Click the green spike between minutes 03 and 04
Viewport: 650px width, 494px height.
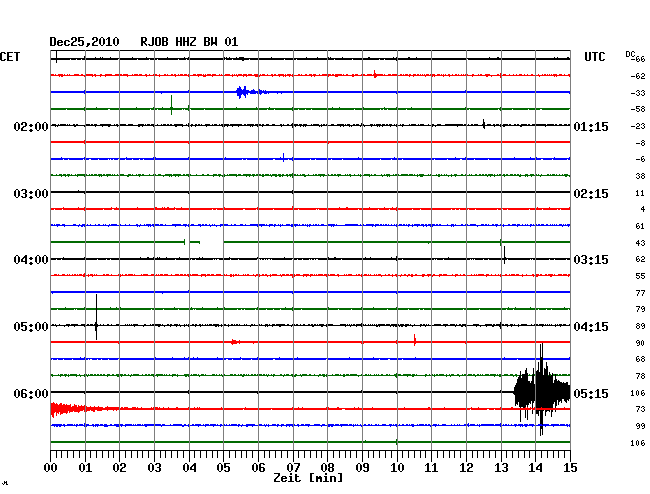[171, 105]
